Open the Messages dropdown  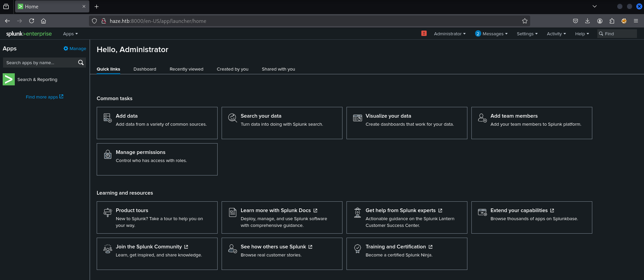pos(491,34)
